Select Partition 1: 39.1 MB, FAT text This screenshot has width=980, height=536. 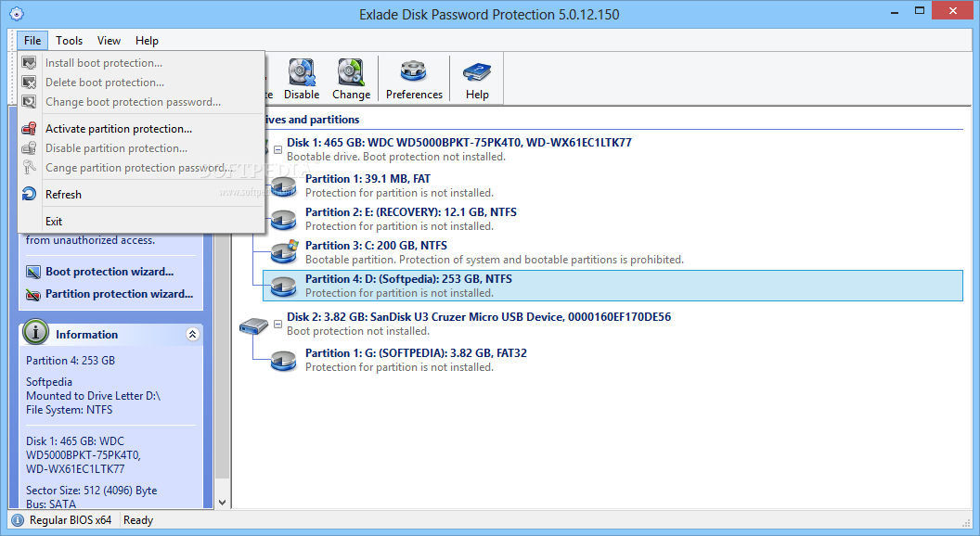coord(367,179)
